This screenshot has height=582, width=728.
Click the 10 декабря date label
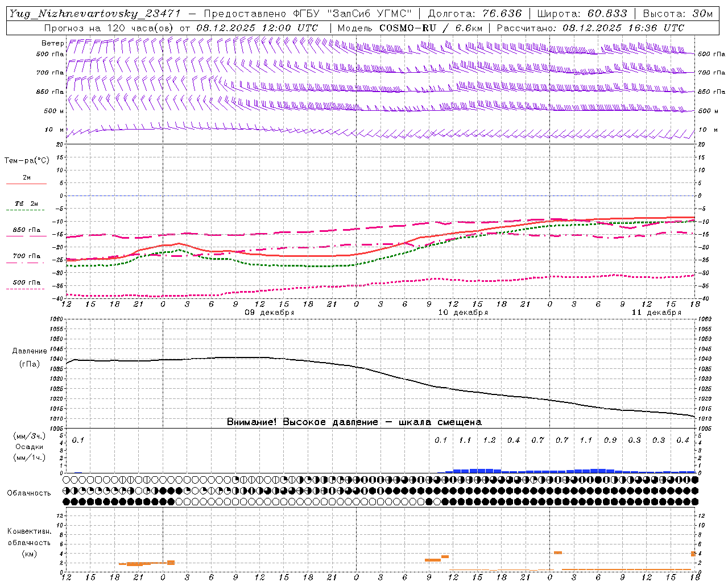coord(463,313)
